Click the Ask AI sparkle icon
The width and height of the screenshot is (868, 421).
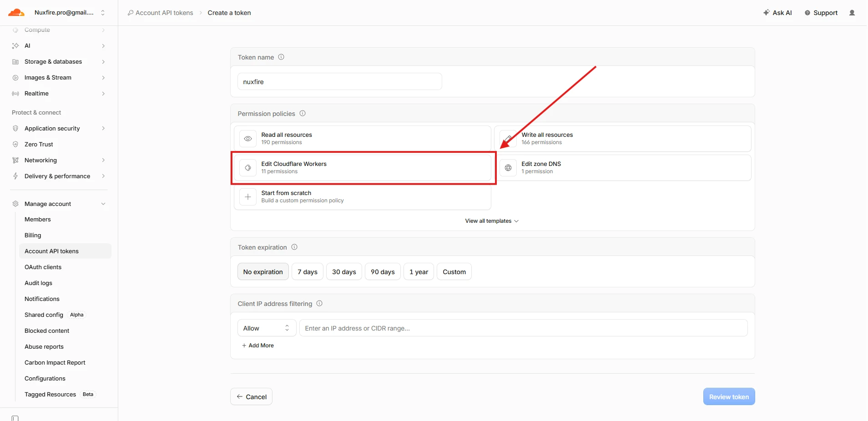click(x=767, y=13)
